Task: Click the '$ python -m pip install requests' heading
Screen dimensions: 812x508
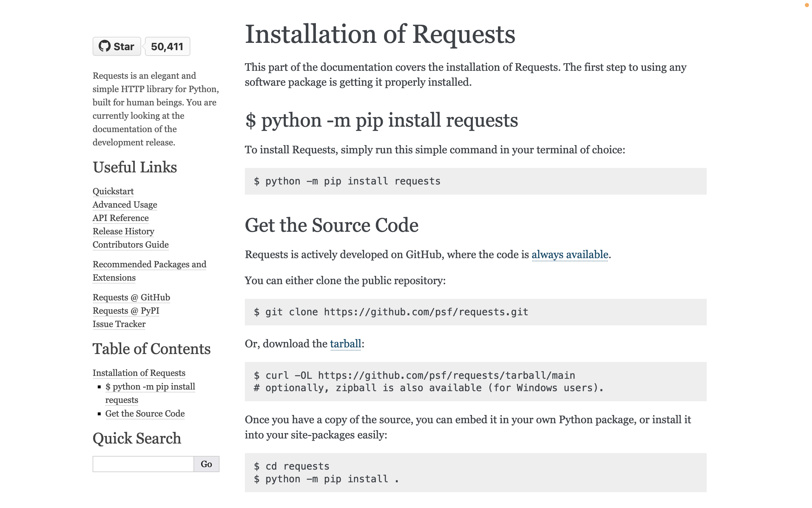Action: click(382, 120)
